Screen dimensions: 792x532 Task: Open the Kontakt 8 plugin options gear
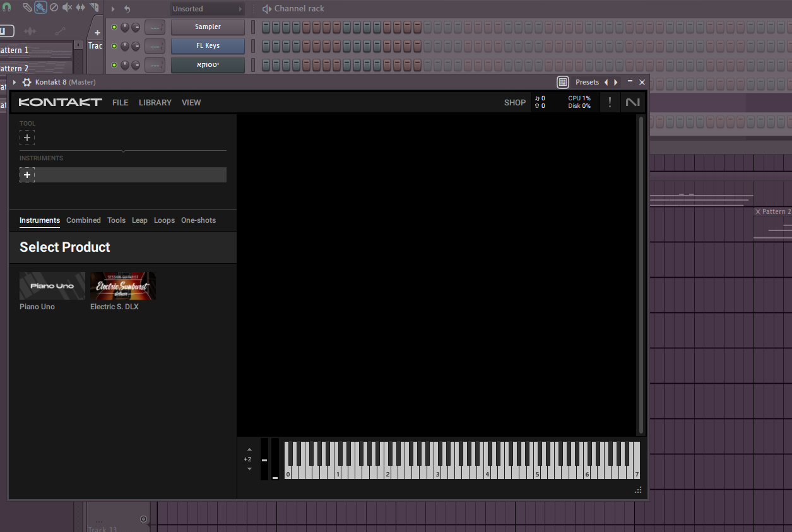coord(27,82)
